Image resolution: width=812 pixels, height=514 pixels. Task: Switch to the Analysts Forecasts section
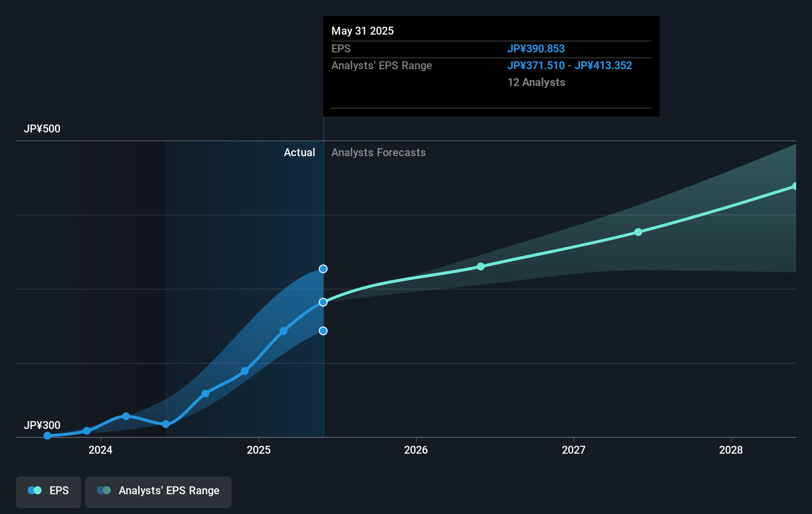pyautogui.click(x=378, y=152)
